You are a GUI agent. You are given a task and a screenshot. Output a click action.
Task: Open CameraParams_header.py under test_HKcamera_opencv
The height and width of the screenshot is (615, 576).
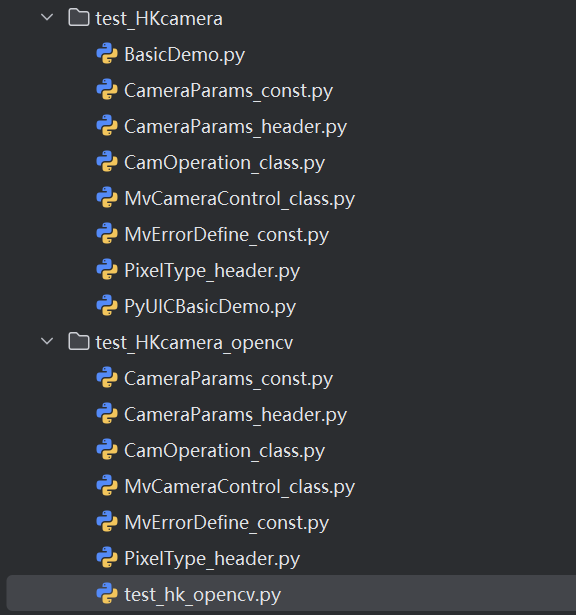tap(235, 415)
